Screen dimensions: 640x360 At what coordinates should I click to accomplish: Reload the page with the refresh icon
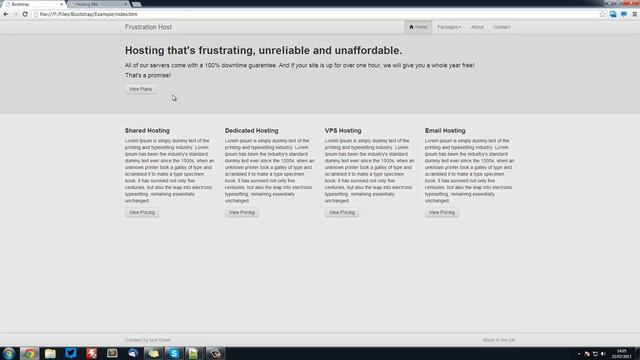coord(25,14)
